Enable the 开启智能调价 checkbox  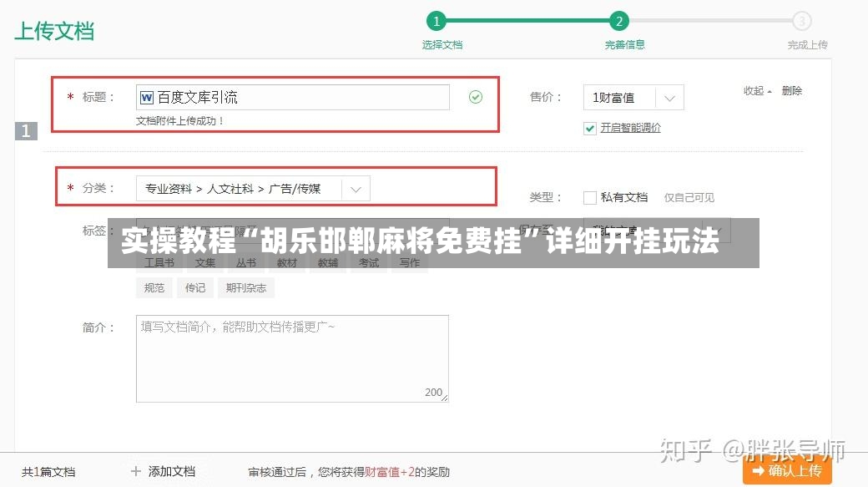coord(589,129)
